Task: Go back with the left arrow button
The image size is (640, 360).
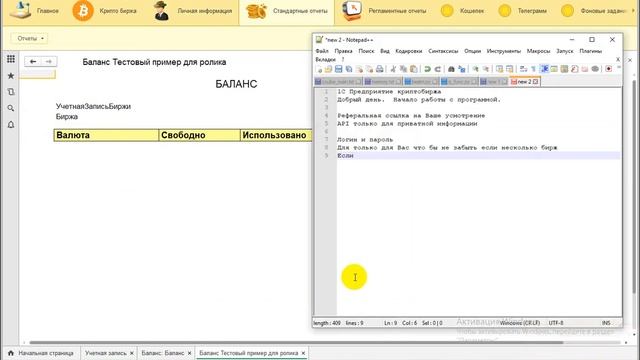Action: (x=33, y=61)
